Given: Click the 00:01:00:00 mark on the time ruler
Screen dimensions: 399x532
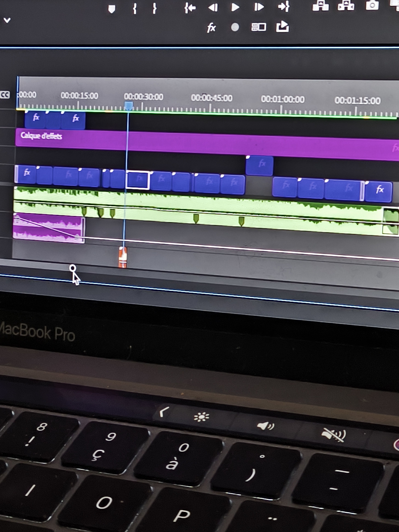Looking at the screenshot, I should click(x=282, y=100).
